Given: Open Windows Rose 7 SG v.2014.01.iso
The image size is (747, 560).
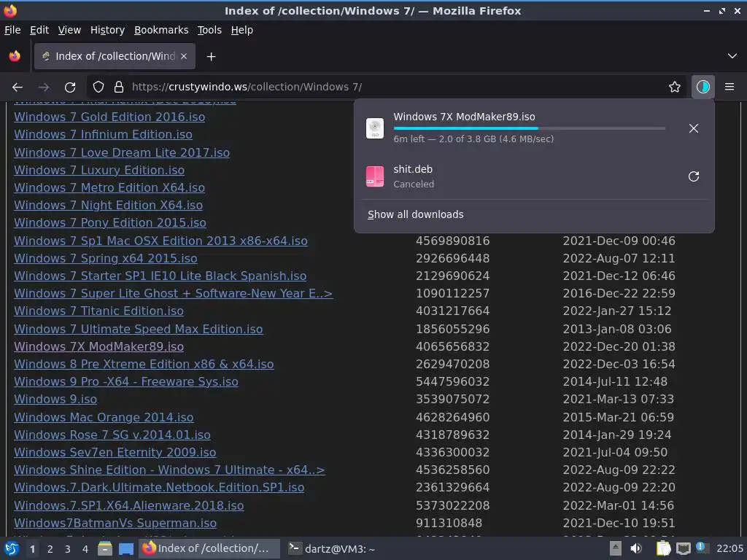Looking at the screenshot, I should (112, 435).
